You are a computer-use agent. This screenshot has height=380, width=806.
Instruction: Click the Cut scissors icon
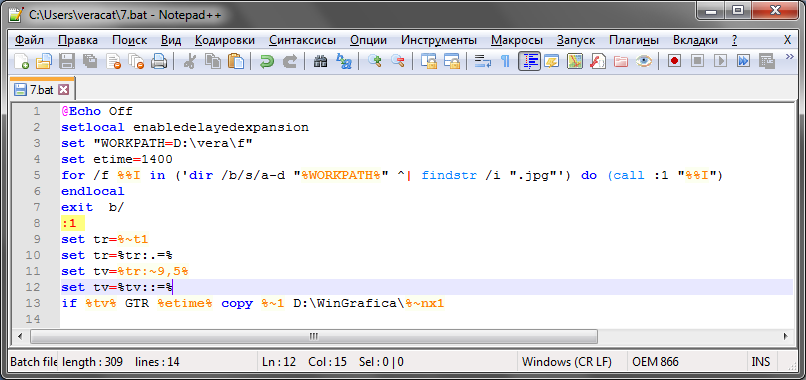click(x=189, y=62)
